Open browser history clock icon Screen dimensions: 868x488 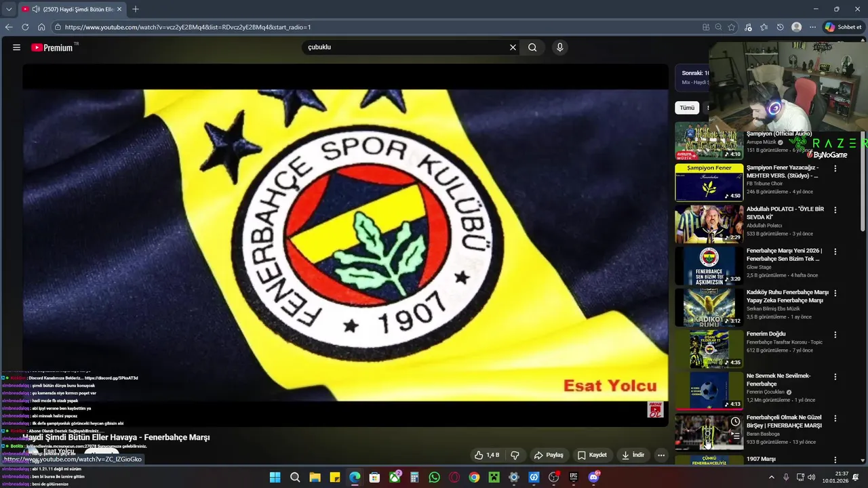pos(781,27)
